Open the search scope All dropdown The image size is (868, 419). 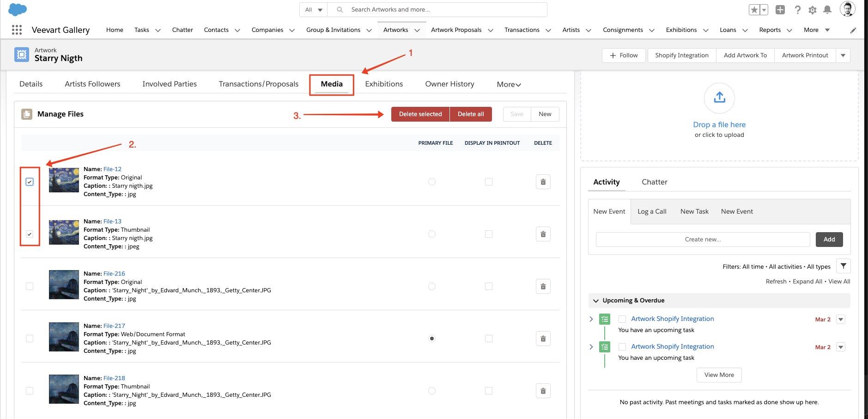coord(314,10)
